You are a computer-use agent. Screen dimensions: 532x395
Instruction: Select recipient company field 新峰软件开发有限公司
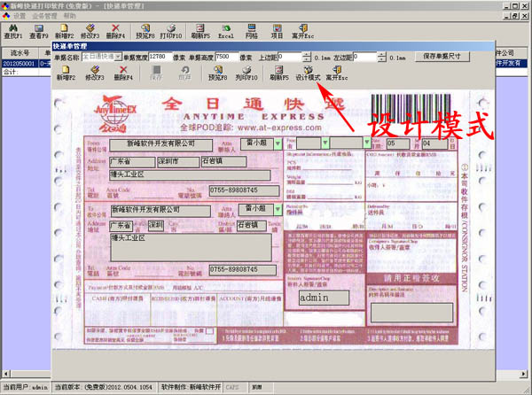(x=160, y=211)
